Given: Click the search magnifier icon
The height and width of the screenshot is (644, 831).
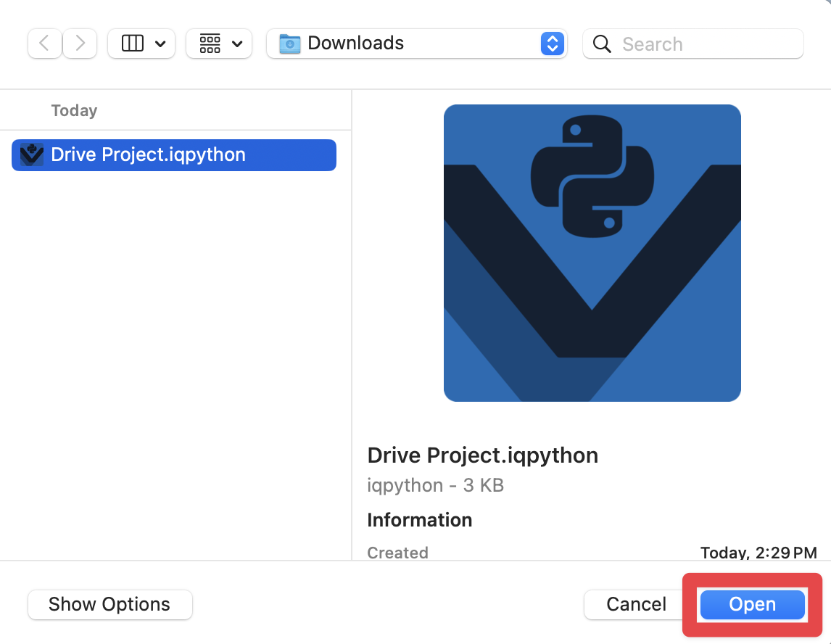Looking at the screenshot, I should click(x=602, y=44).
